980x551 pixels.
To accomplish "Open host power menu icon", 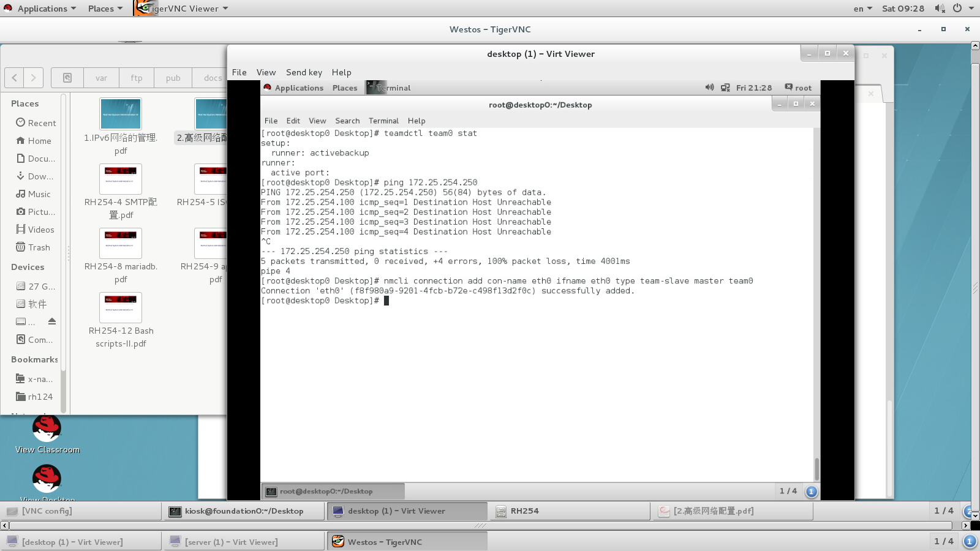I will 957,9.
